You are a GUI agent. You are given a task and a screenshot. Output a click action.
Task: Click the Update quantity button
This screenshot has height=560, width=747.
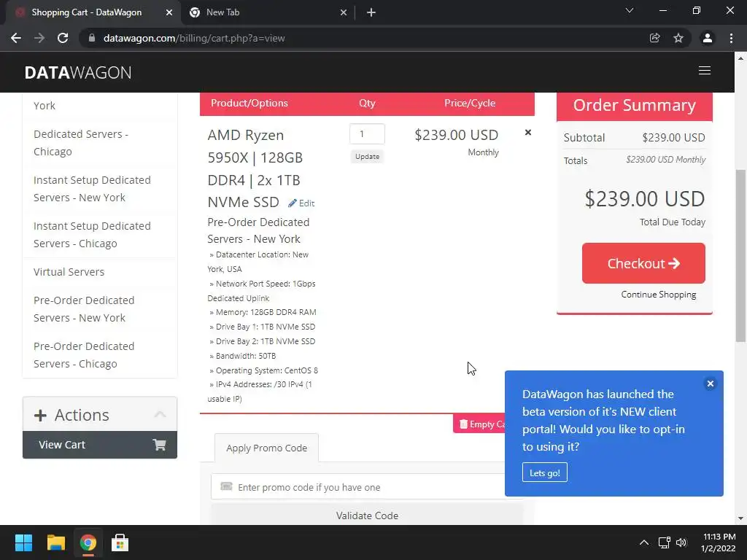[x=368, y=156]
